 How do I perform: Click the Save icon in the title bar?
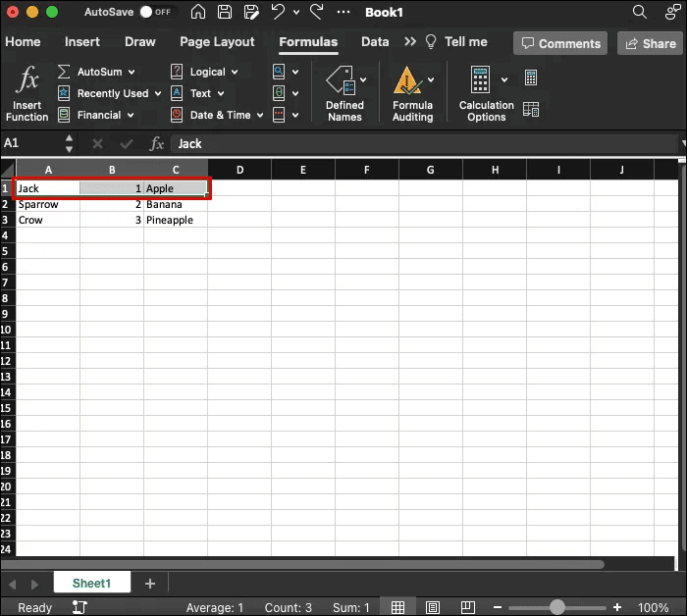pos(225,13)
